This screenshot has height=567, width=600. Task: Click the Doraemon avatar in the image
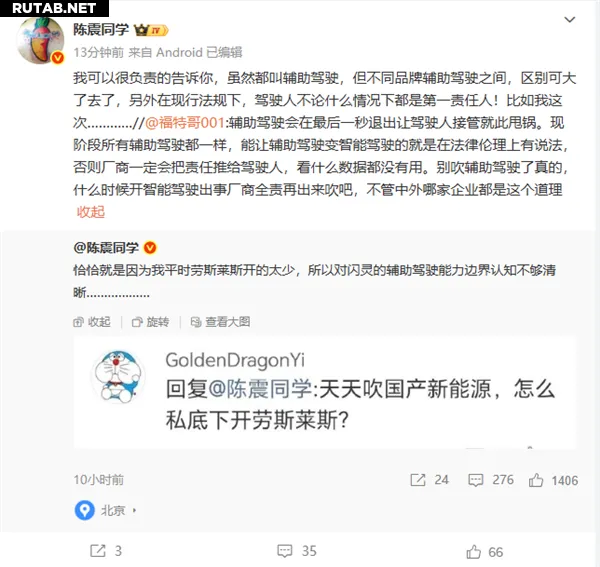click(118, 376)
